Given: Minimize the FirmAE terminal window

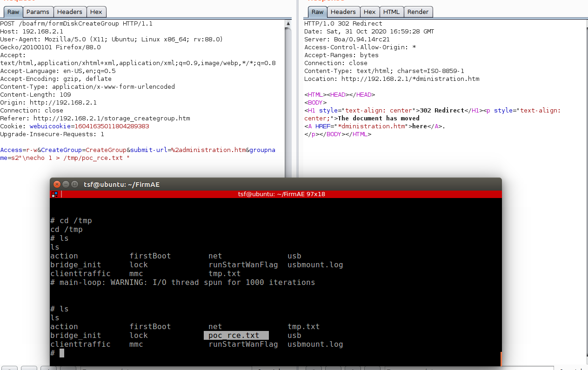Looking at the screenshot, I should (66, 185).
